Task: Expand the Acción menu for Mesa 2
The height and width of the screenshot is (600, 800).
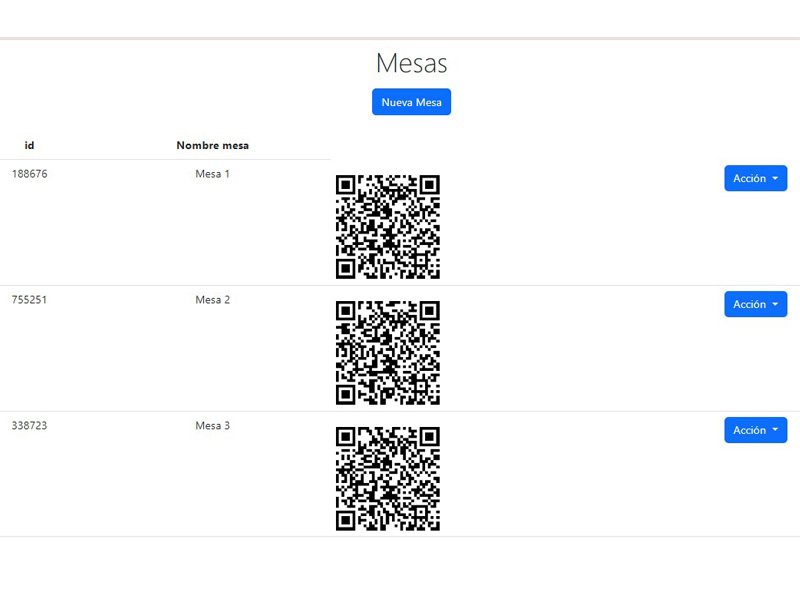Action: click(755, 304)
